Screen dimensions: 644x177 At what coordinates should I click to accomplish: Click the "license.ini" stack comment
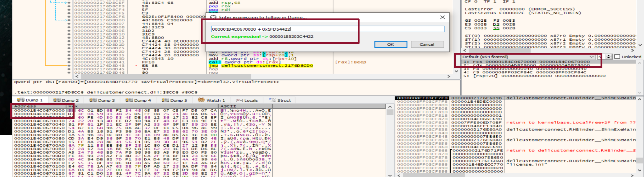527,164
